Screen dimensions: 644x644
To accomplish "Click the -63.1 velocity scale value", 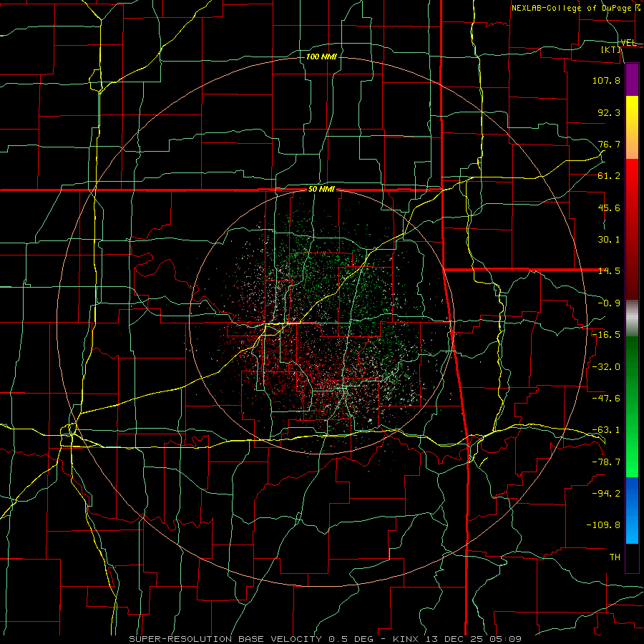I will [x=606, y=430].
